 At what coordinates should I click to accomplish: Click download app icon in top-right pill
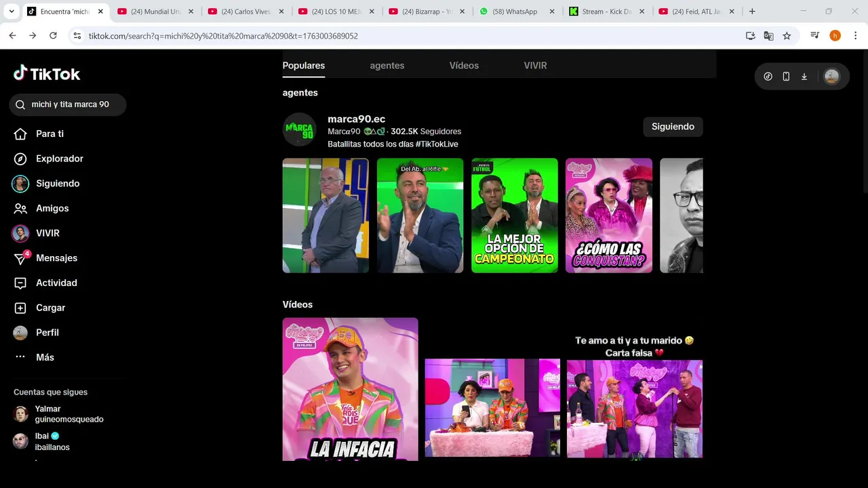pos(804,77)
